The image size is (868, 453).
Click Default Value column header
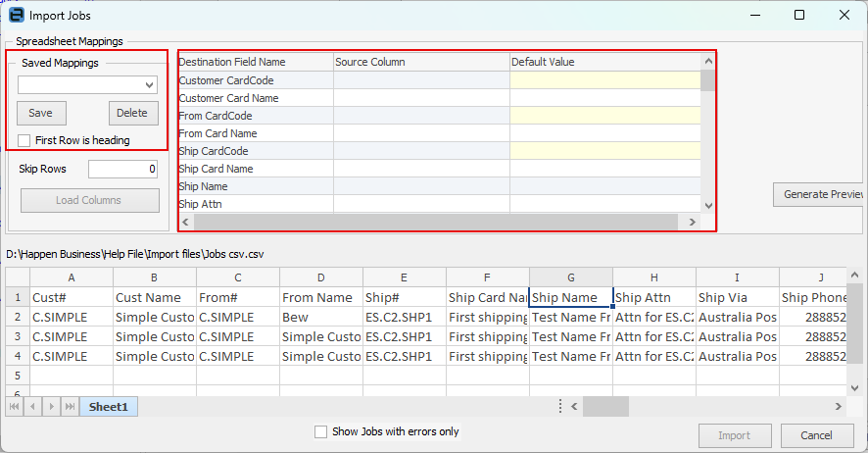point(605,62)
